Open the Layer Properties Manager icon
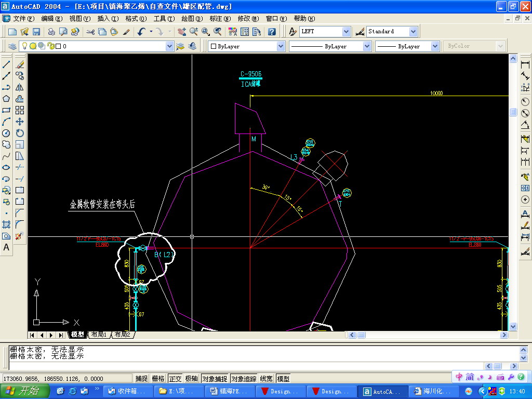This screenshot has width=532, height=399. click(12, 46)
